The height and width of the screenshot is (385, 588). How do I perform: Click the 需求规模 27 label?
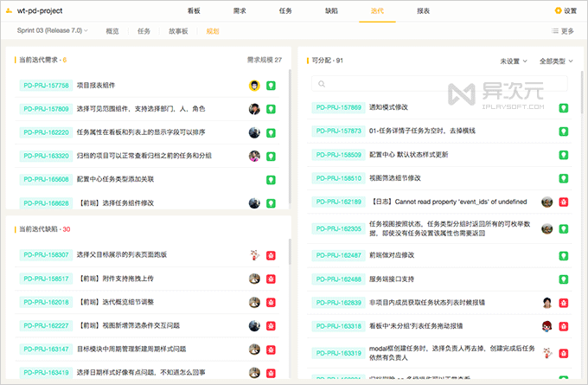point(265,60)
